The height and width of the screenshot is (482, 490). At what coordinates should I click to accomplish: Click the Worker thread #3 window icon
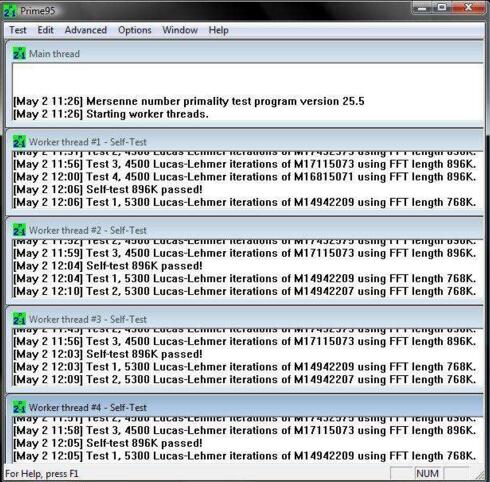[x=19, y=319]
